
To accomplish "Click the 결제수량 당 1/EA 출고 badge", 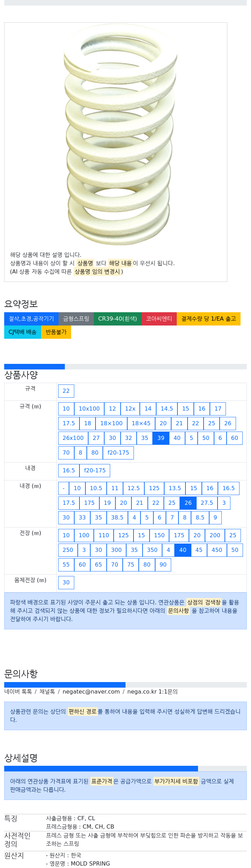I will (x=208, y=319).
